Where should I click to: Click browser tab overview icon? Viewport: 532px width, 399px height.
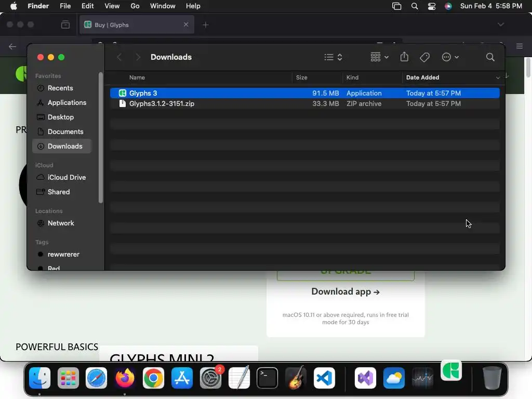pyautogui.click(x=65, y=24)
